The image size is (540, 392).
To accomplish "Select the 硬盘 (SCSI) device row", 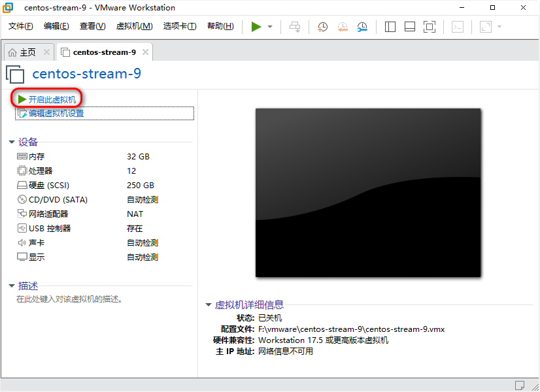I will click(x=104, y=186).
